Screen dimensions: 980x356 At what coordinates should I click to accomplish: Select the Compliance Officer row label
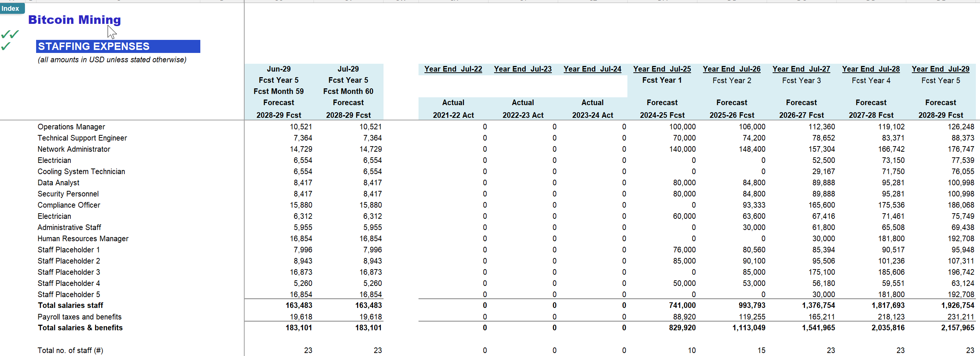coord(69,205)
